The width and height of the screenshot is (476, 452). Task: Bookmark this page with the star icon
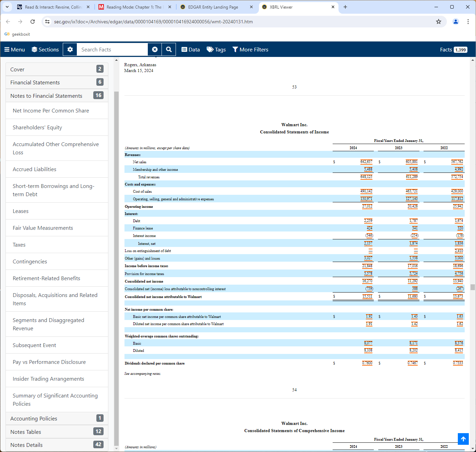[438, 22]
